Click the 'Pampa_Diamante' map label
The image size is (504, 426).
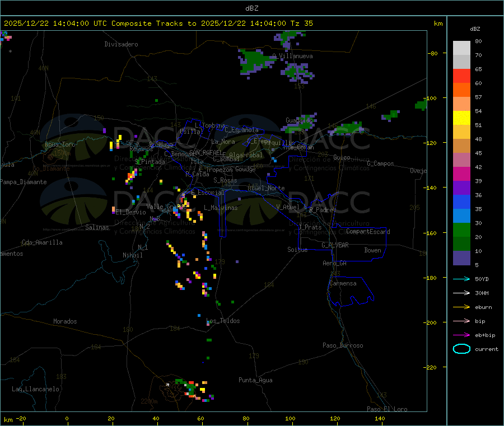(x=23, y=182)
